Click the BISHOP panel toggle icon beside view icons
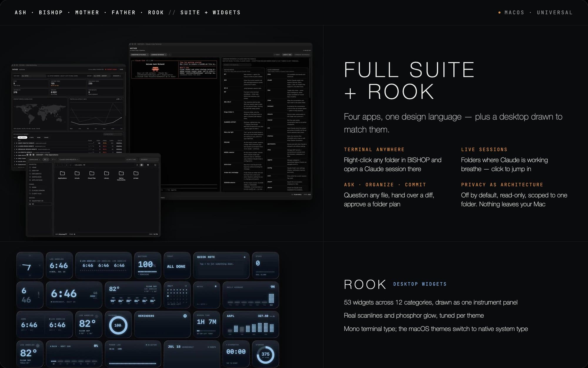The width and height of the screenshot is (588, 368). 155,165
